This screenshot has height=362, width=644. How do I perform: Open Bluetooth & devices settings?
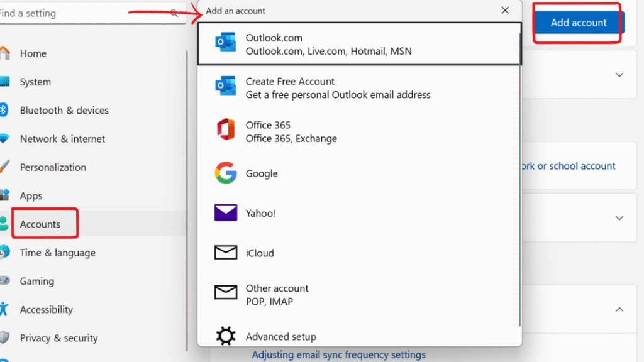[64, 110]
